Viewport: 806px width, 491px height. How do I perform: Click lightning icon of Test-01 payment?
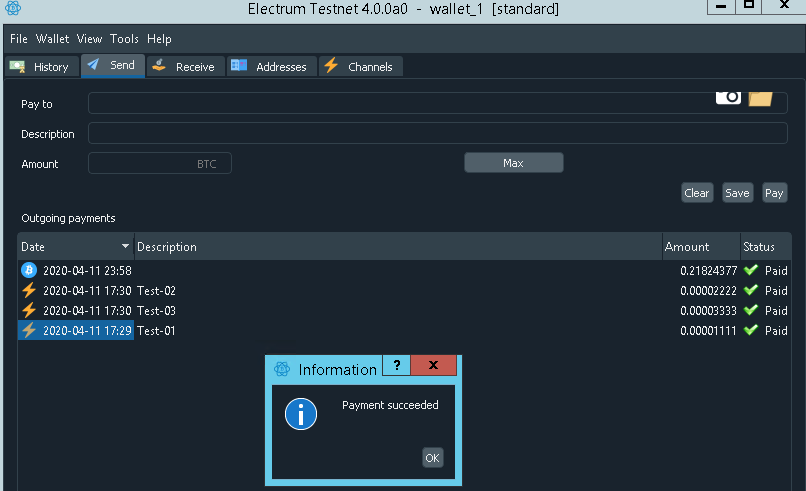click(29, 330)
